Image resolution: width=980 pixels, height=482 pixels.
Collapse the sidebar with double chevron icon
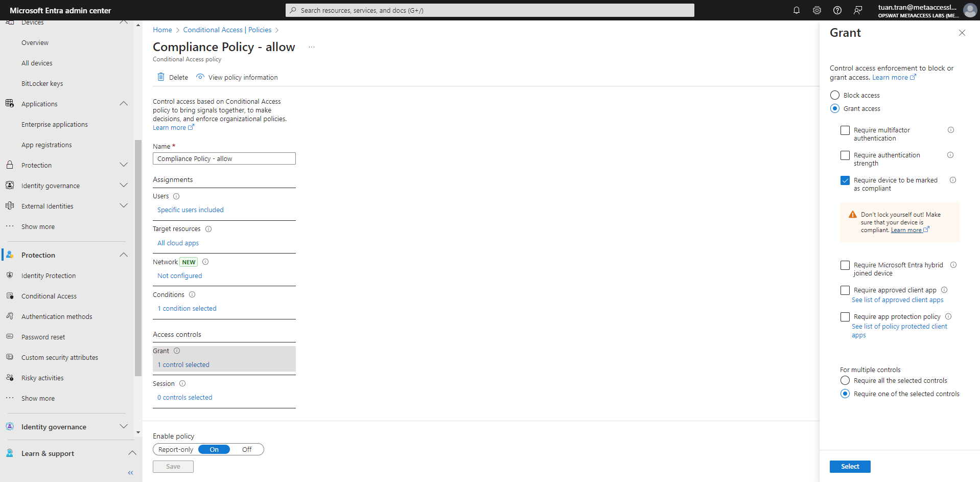point(131,473)
